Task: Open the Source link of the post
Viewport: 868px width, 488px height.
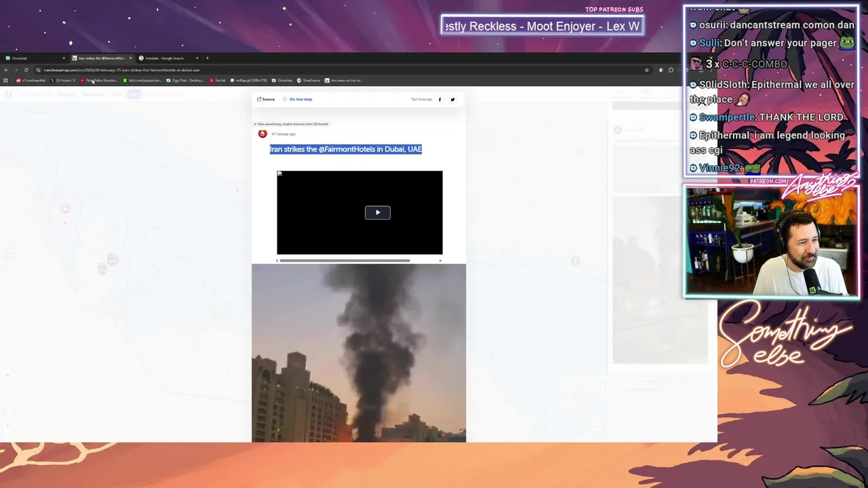Action: pos(266,100)
